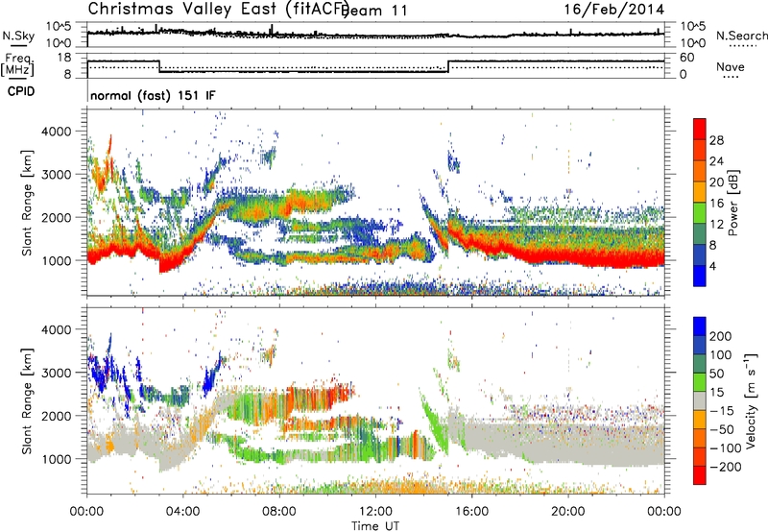Click the '04:00' time axis tick

(183, 512)
